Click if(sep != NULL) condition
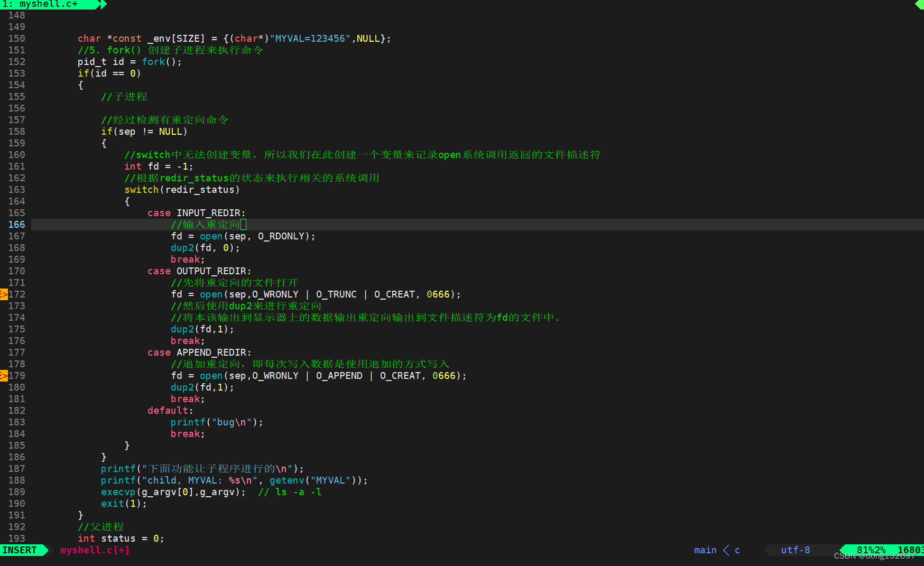Screen dimensions: 924x566 pyautogui.click(x=144, y=132)
